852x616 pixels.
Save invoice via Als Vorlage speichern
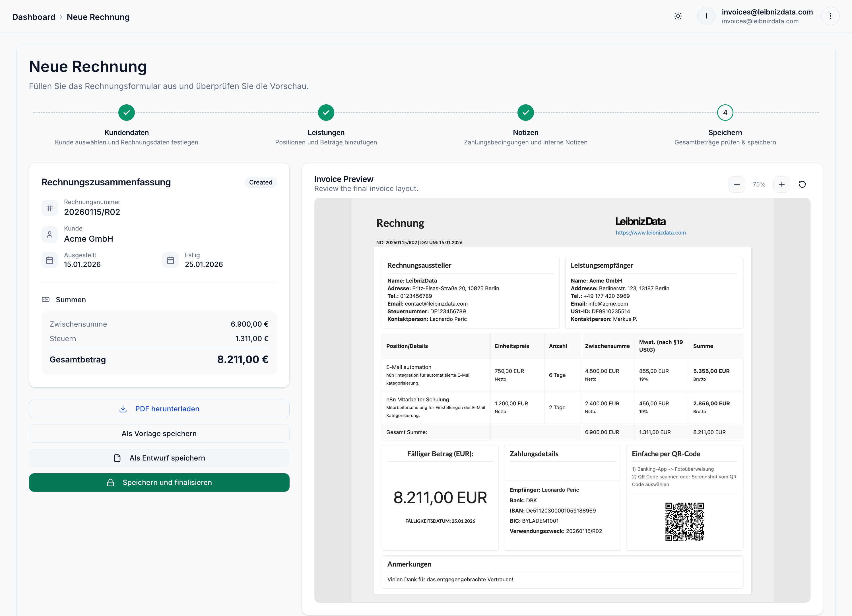(159, 434)
